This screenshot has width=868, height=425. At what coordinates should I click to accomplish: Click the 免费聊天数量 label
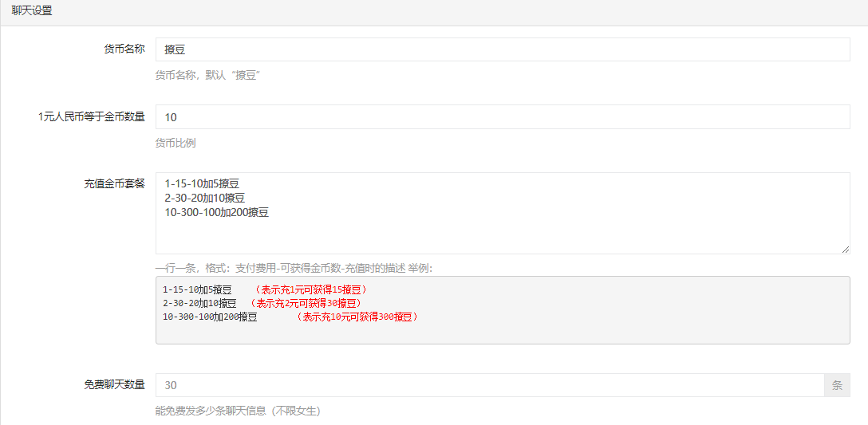[x=115, y=384]
